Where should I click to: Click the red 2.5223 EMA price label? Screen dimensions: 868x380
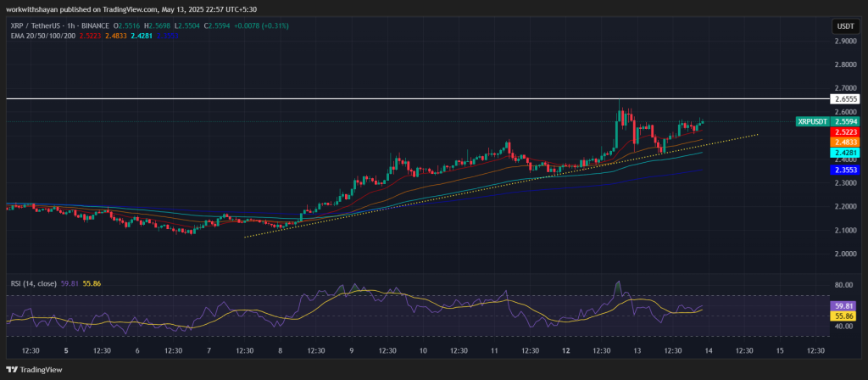[845, 132]
